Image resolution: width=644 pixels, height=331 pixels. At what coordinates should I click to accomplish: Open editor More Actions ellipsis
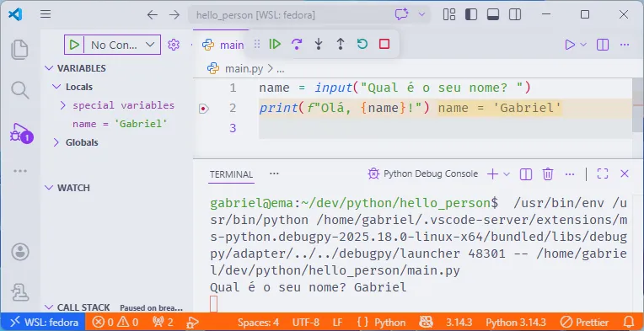(x=625, y=45)
